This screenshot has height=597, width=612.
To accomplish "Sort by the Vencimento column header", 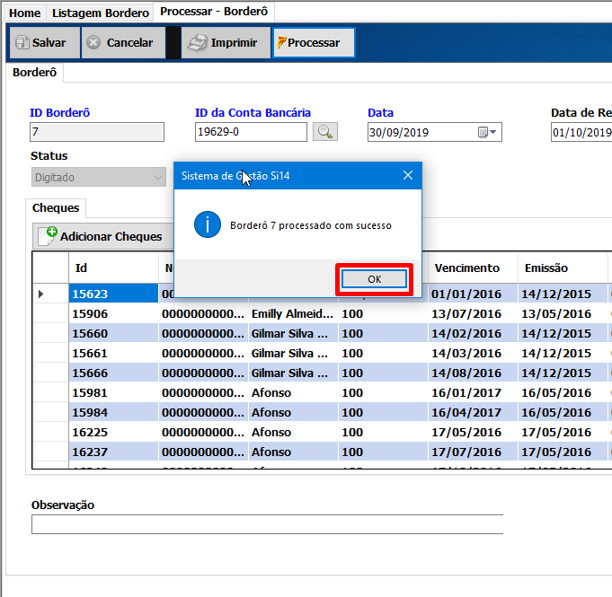I will 465,268.
